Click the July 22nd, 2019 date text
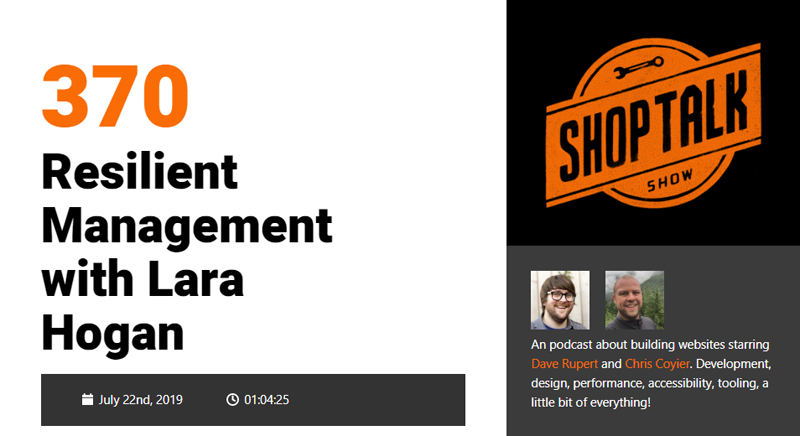 click(141, 399)
